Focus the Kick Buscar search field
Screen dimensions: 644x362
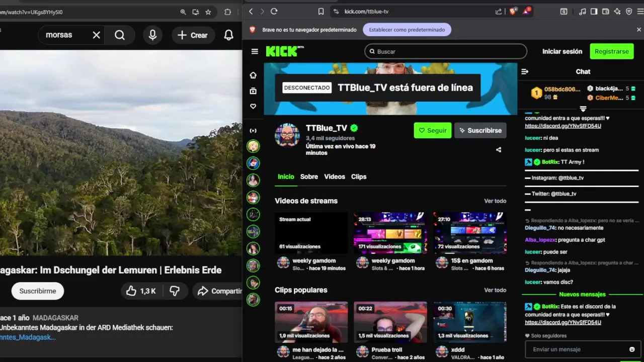click(446, 51)
